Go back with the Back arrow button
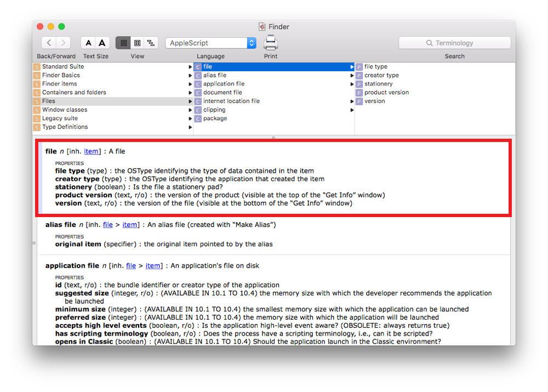The image size is (548, 392). (49, 43)
